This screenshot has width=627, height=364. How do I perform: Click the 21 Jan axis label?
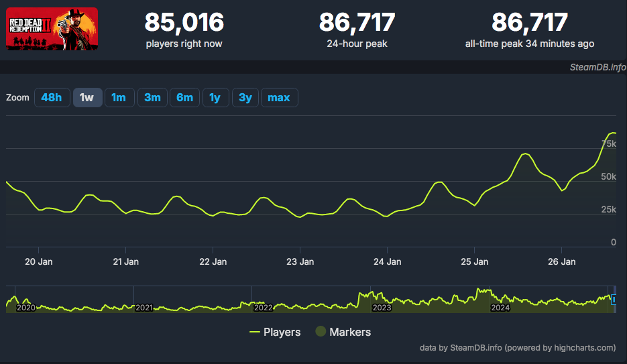126,261
